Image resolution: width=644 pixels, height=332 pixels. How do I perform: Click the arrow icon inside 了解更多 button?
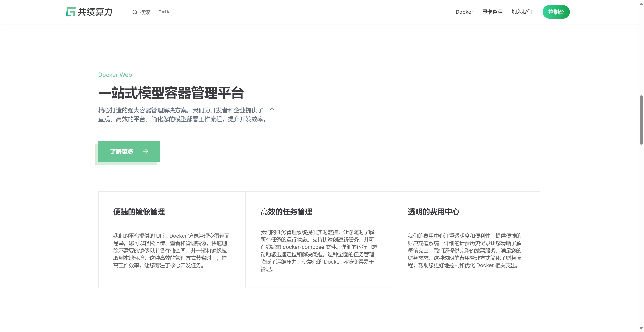(x=145, y=151)
